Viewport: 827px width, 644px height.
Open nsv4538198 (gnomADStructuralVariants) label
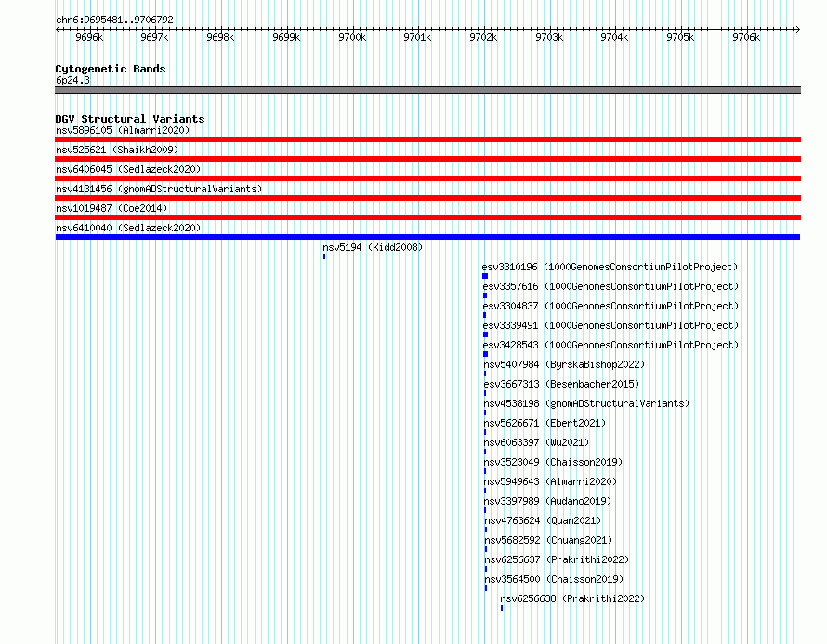coord(586,403)
